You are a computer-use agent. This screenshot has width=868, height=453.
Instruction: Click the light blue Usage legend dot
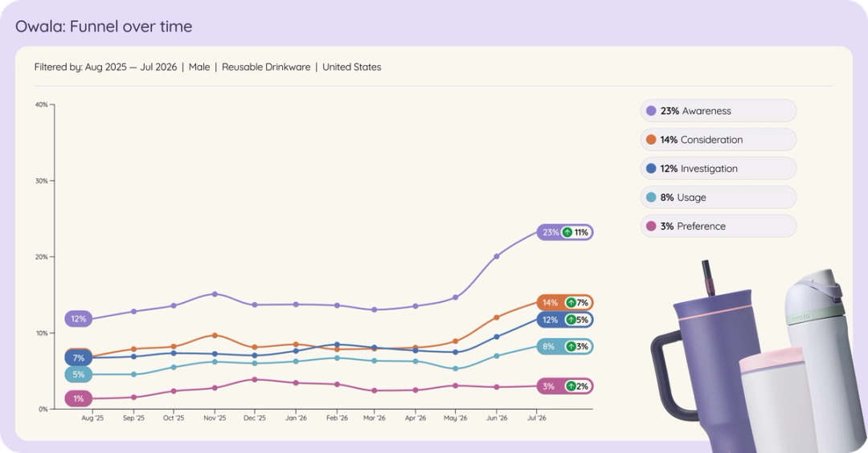coord(651,197)
